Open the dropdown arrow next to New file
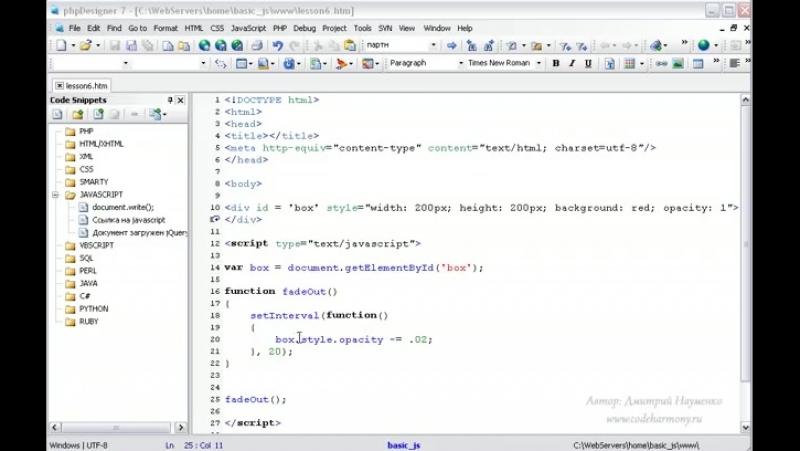Screen dimensions: 800x451 pyautogui.click(x=73, y=45)
